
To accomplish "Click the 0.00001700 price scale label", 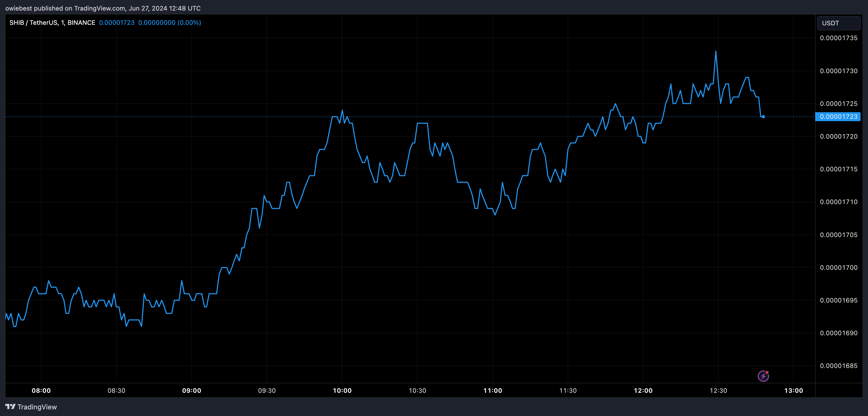I will tap(838, 267).
